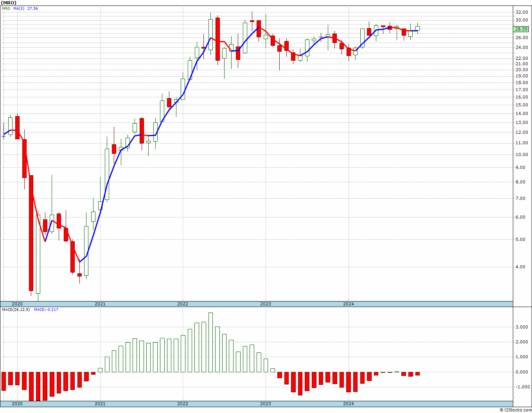The height and width of the screenshot is (413, 532).
Task: Click the "MACD(26,12,9)" indicator label
Action: coord(16,310)
